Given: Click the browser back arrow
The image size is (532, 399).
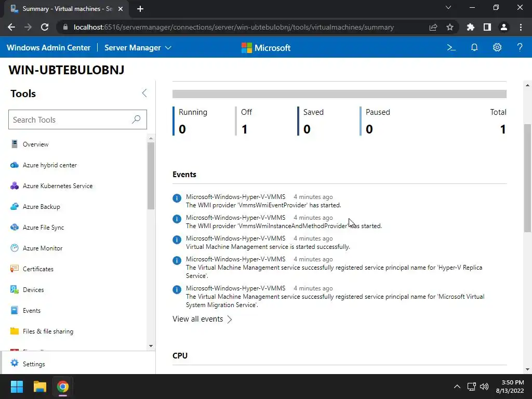Looking at the screenshot, I should pos(11,27).
